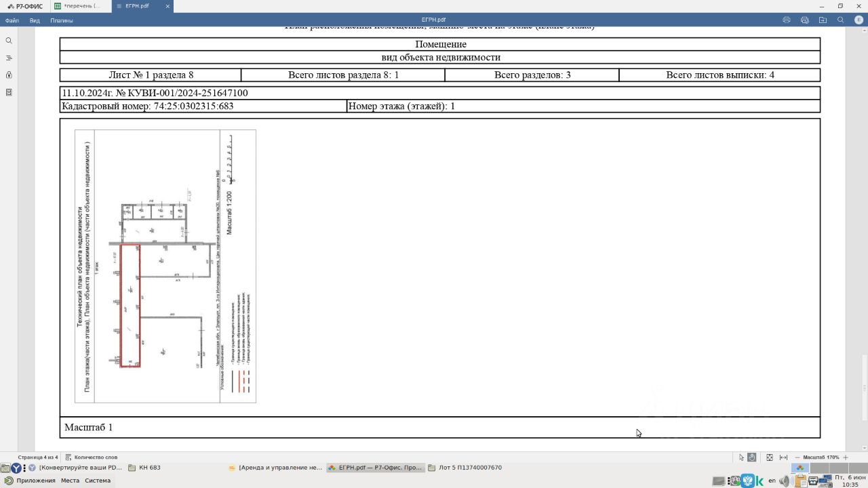
Task: Switch to the перечень spreadsheet tab
Action: pos(79,6)
